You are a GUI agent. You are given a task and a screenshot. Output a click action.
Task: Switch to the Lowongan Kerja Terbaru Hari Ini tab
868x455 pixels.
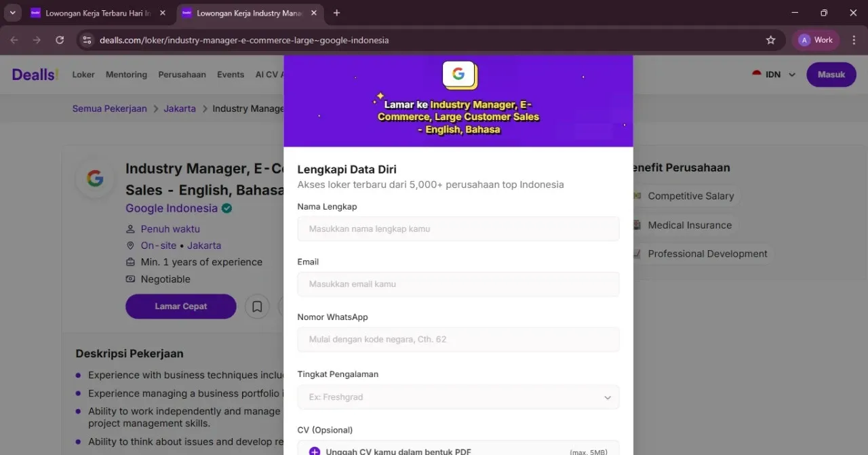tap(98, 13)
